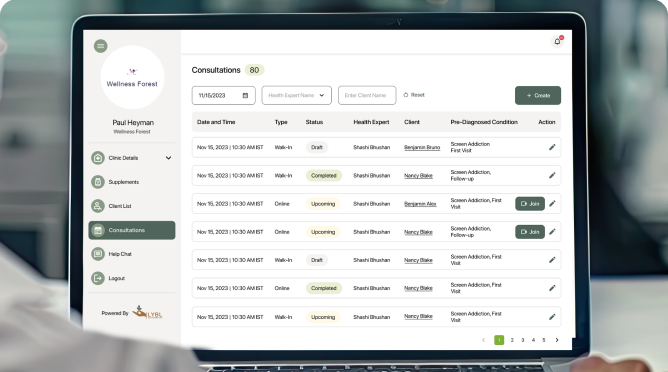Click the 11/15/2023 date input

[x=224, y=95]
